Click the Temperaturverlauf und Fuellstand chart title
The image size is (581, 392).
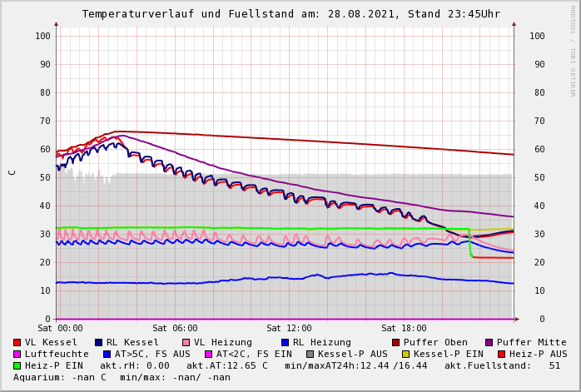(x=290, y=14)
